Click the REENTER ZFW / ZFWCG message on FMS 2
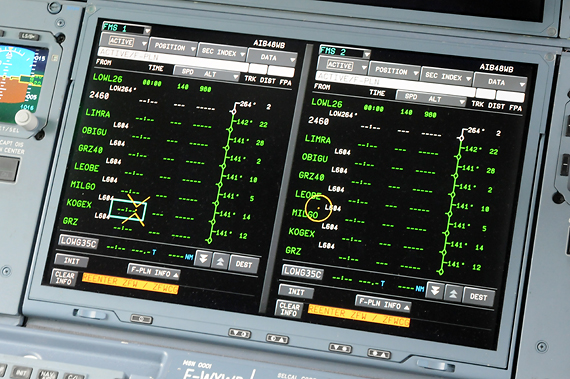Viewport: 570px width, 379px height. tap(359, 316)
